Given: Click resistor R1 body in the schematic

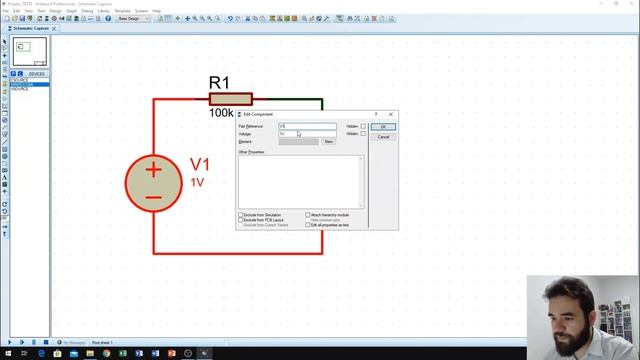Looking at the screenshot, I should (231, 99).
